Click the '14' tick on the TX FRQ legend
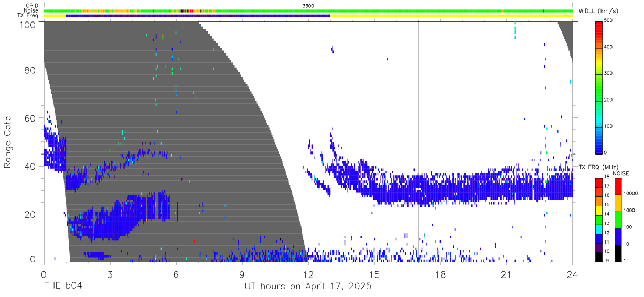 (x=606, y=215)
